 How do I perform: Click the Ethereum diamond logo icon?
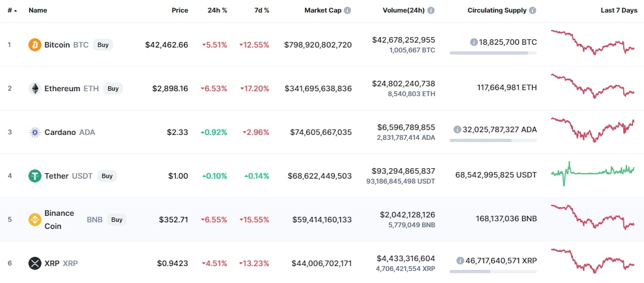pos(35,89)
